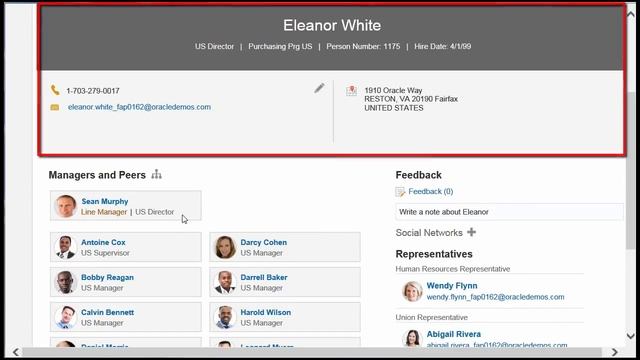
Task: Click the vertical scrollbar up arrow
Action: 631,14
